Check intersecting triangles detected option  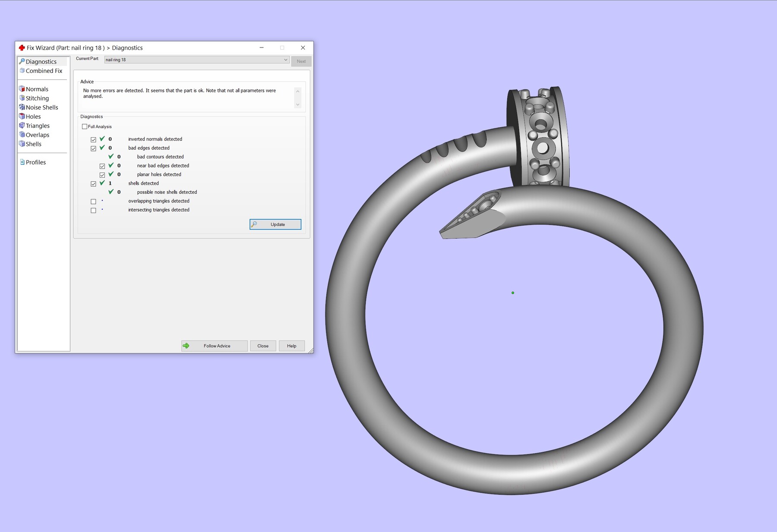point(93,210)
